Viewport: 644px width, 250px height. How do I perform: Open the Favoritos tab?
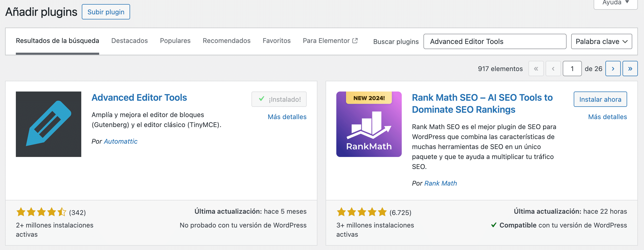pos(277,41)
